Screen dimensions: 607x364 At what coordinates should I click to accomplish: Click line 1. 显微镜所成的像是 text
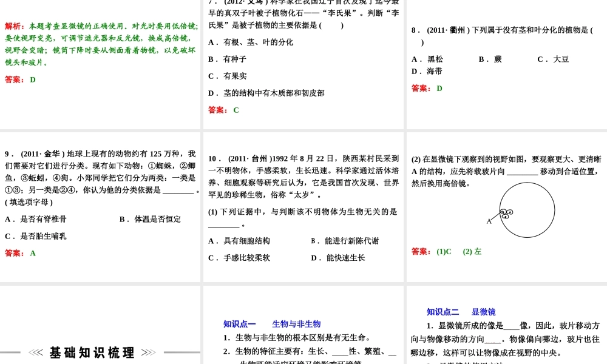pos(505,339)
